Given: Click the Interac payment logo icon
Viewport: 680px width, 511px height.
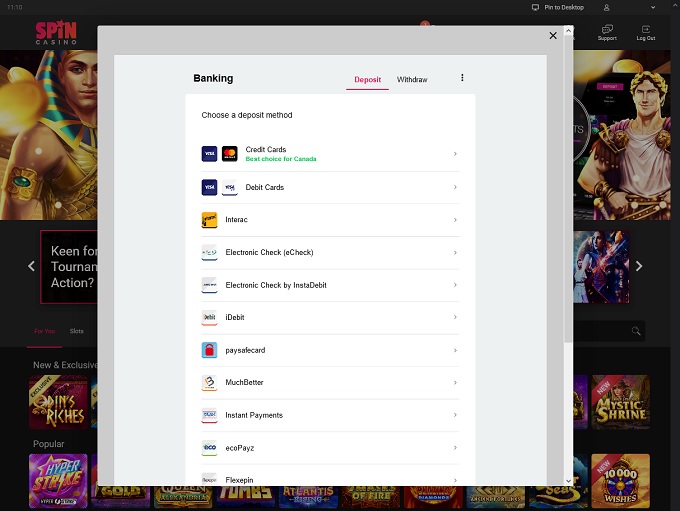Looking at the screenshot, I should pos(209,220).
